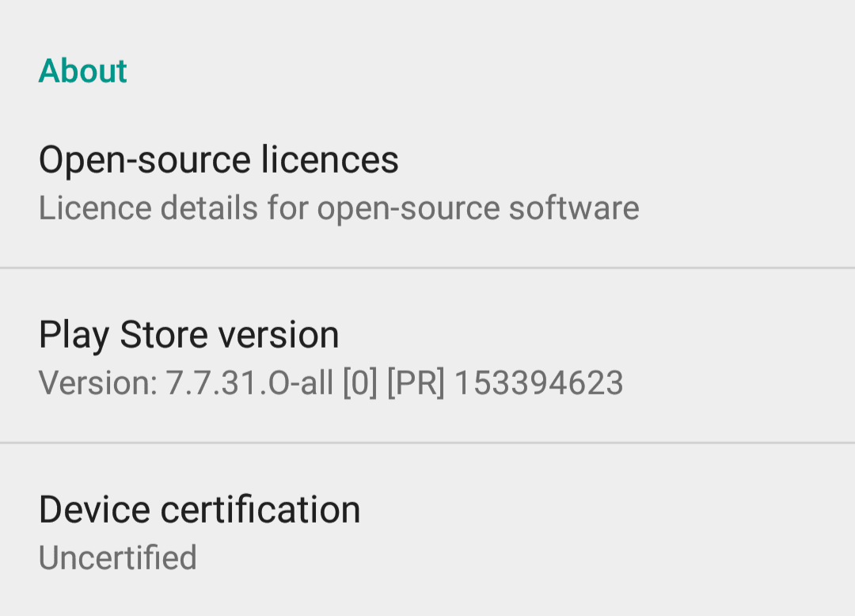855x616 pixels.
Task: Click the word 'licences' in first row title
Action: pos(329,160)
